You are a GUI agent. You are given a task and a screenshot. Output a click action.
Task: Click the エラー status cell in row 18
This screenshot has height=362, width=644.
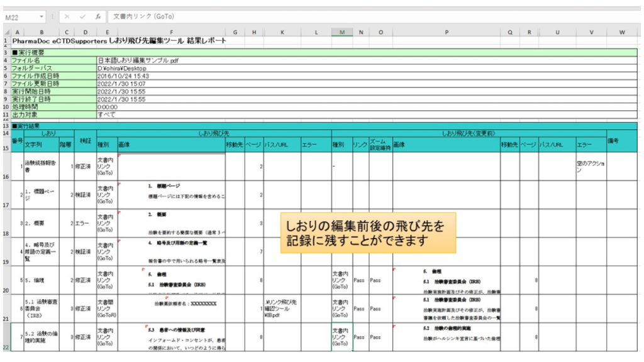point(82,223)
